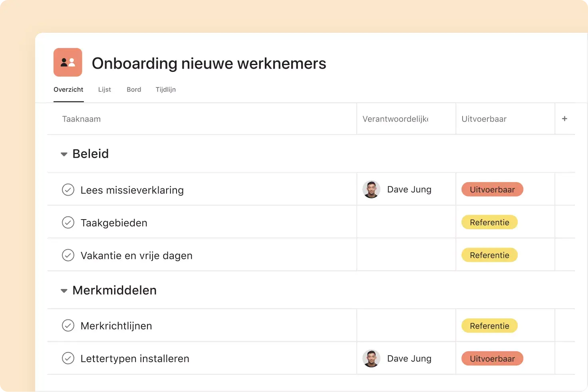
Task: Toggle the check icon beside Merkrichtlijnen
Action: [68, 325]
